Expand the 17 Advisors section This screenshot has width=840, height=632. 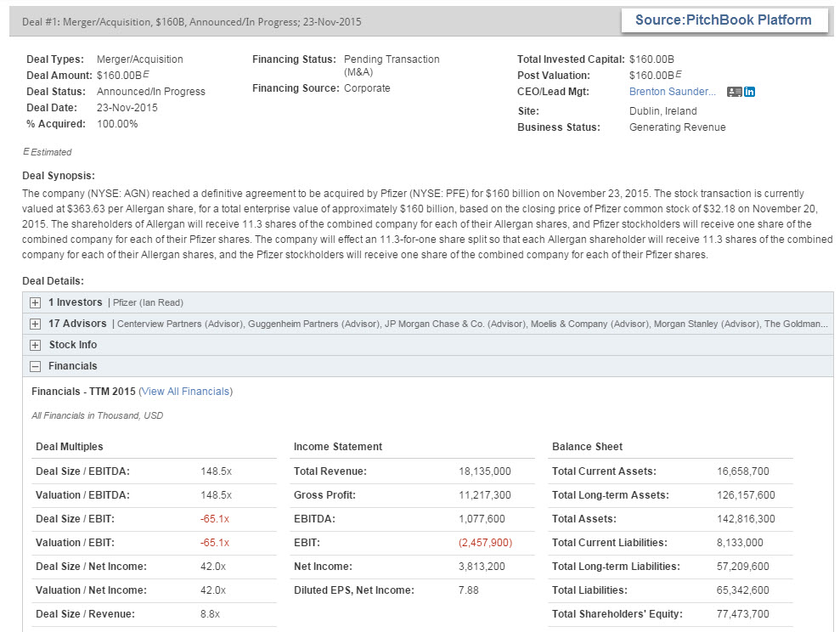(36, 324)
